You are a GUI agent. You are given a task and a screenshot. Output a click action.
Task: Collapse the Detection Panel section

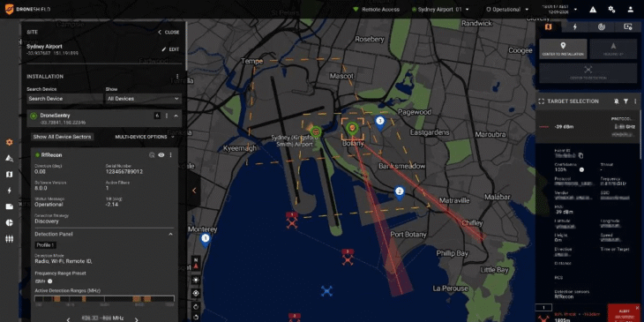(171, 234)
